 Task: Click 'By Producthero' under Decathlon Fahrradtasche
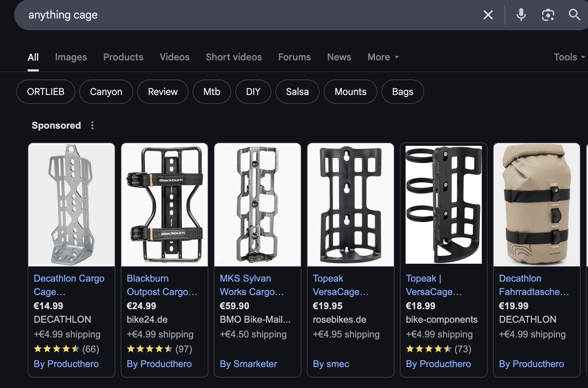531,364
